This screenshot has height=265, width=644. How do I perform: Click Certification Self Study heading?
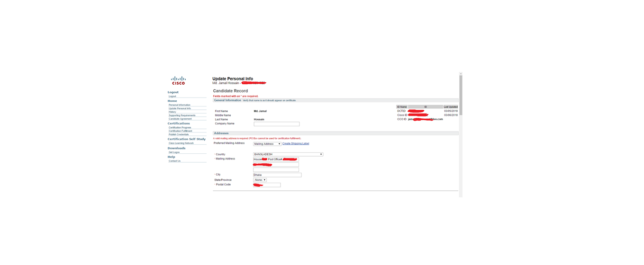coord(187,139)
